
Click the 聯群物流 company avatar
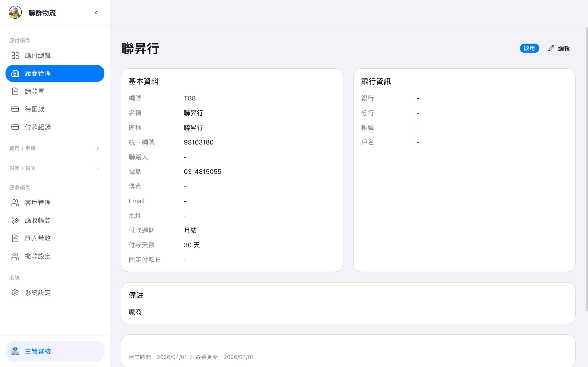[x=15, y=13]
